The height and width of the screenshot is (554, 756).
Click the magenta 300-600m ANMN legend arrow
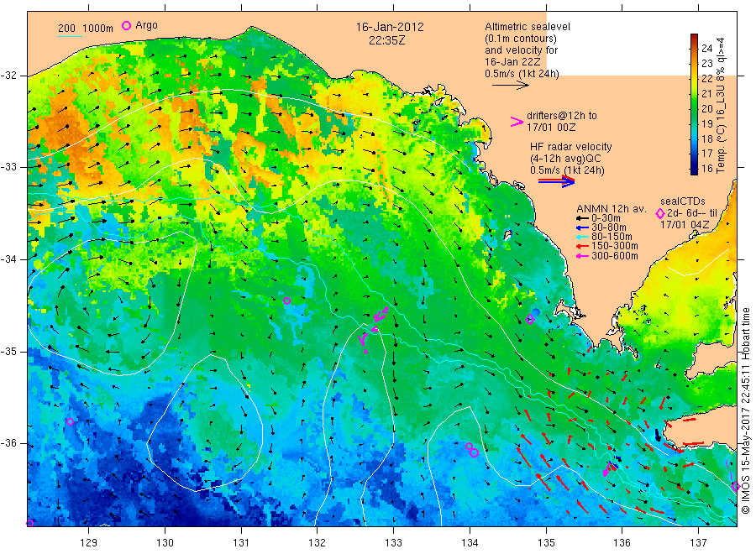coord(583,256)
